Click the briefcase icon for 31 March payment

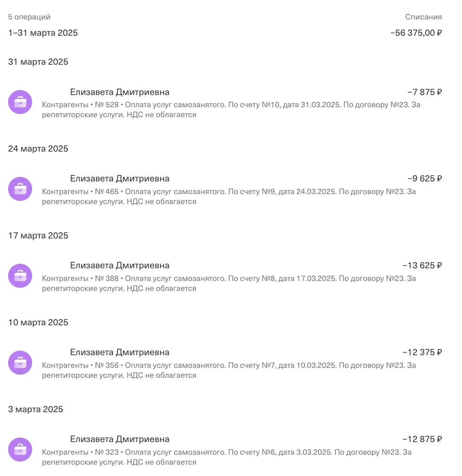[20, 102]
